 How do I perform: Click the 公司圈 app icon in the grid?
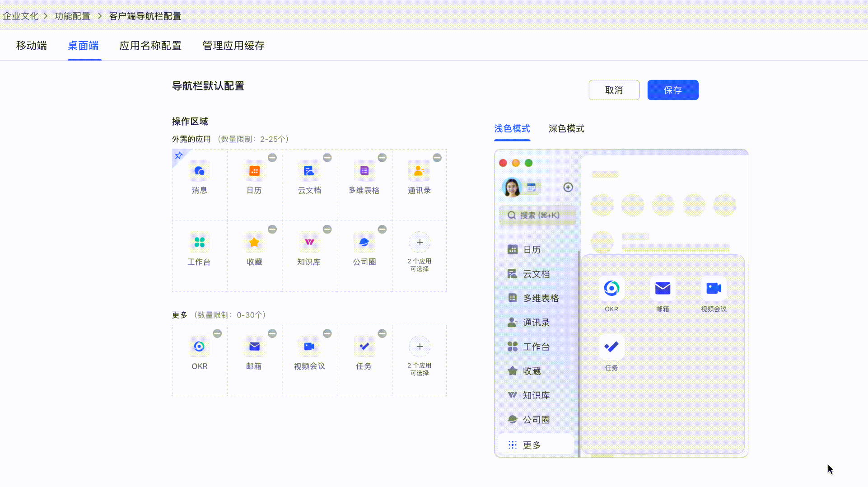pos(364,242)
